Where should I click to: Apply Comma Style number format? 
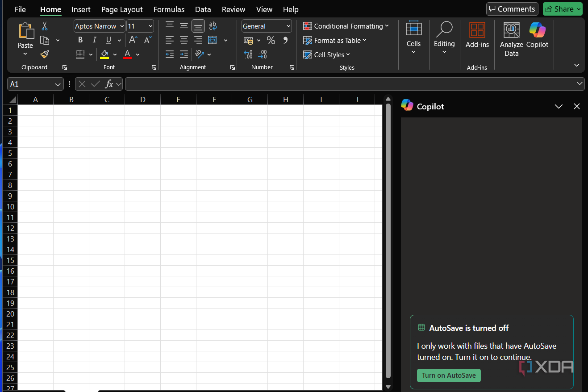click(x=286, y=40)
